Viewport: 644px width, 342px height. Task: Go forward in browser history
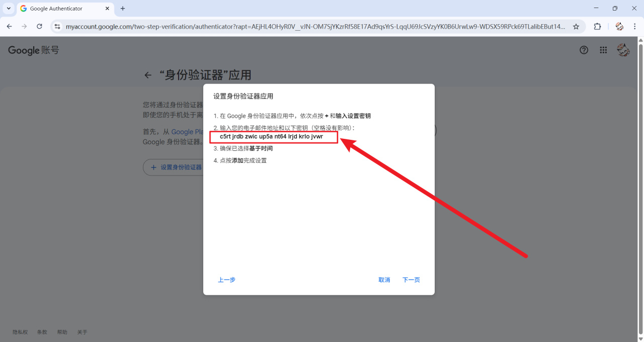tap(24, 27)
